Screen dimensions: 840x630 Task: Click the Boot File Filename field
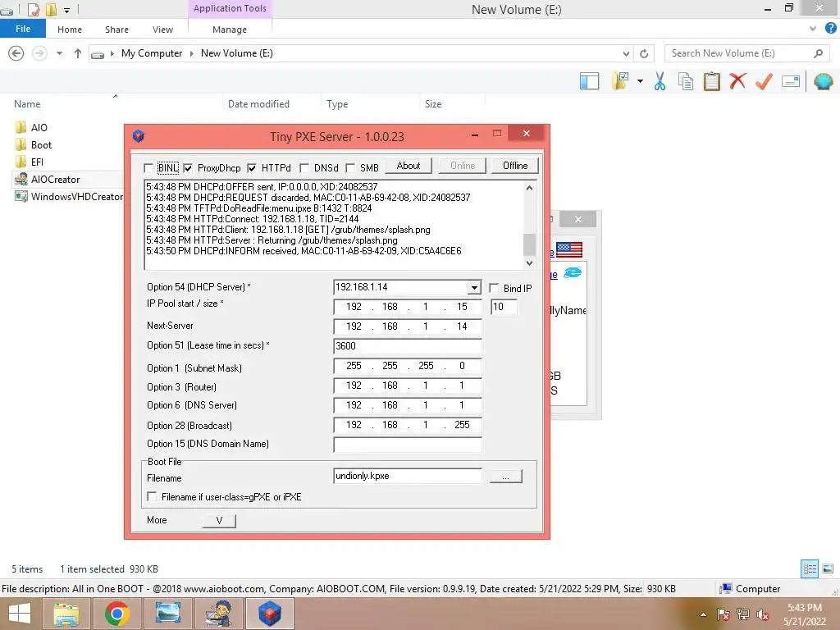click(x=407, y=476)
